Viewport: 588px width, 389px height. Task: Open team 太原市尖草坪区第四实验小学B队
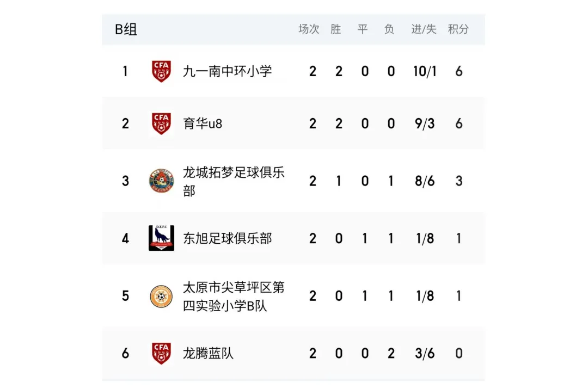[234, 297]
